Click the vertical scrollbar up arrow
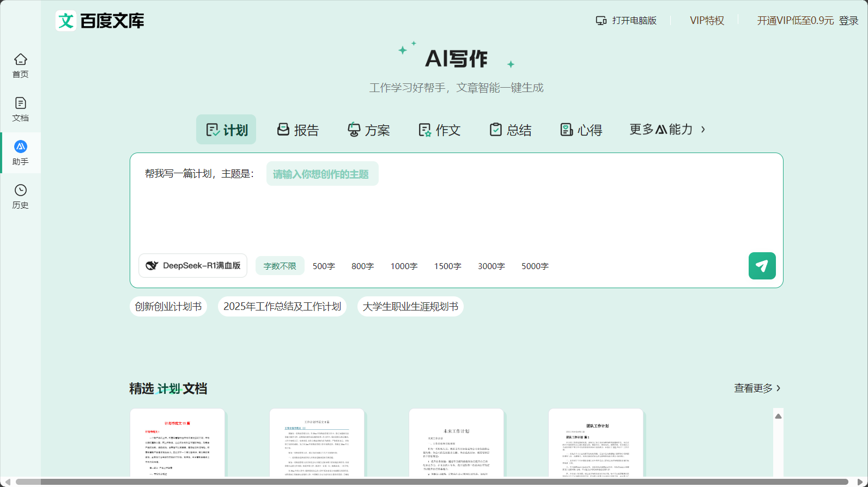Viewport: 868px width, 487px height. pyautogui.click(x=778, y=416)
